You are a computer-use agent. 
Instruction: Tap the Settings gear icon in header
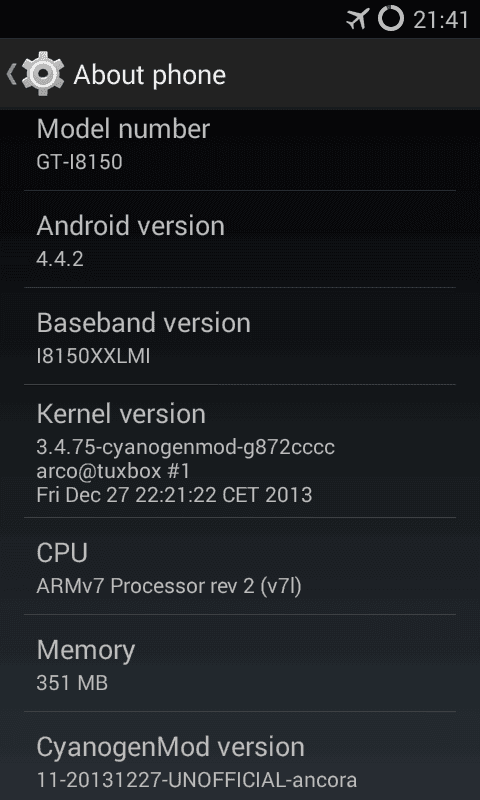pyautogui.click(x=43, y=73)
